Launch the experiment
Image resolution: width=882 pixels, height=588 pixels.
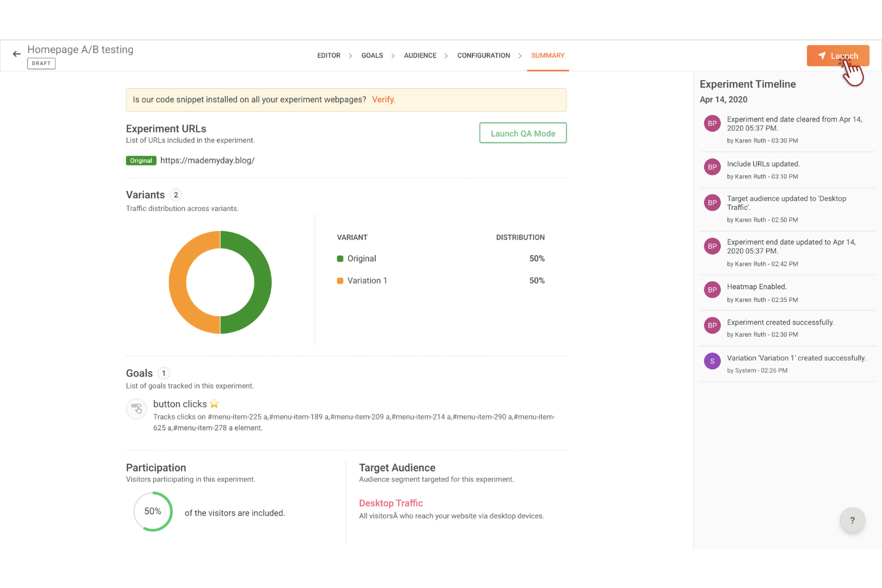click(x=838, y=55)
